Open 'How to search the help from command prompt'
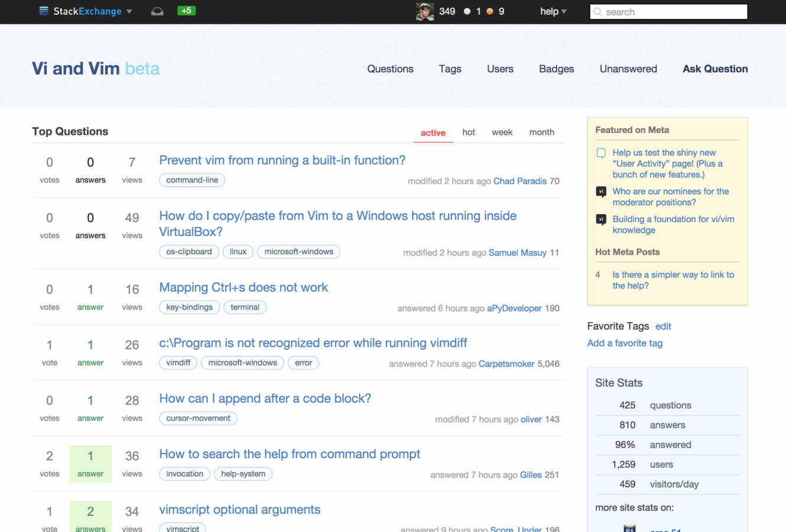The height and width of the screenshot is (532, 786). [x=290, y=454]
